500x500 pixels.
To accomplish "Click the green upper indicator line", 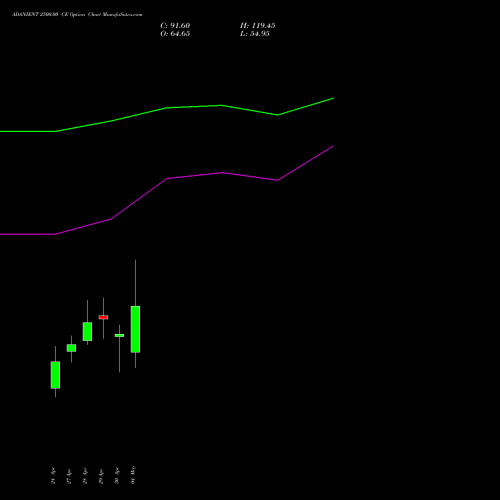I will (x=167, y=108).
